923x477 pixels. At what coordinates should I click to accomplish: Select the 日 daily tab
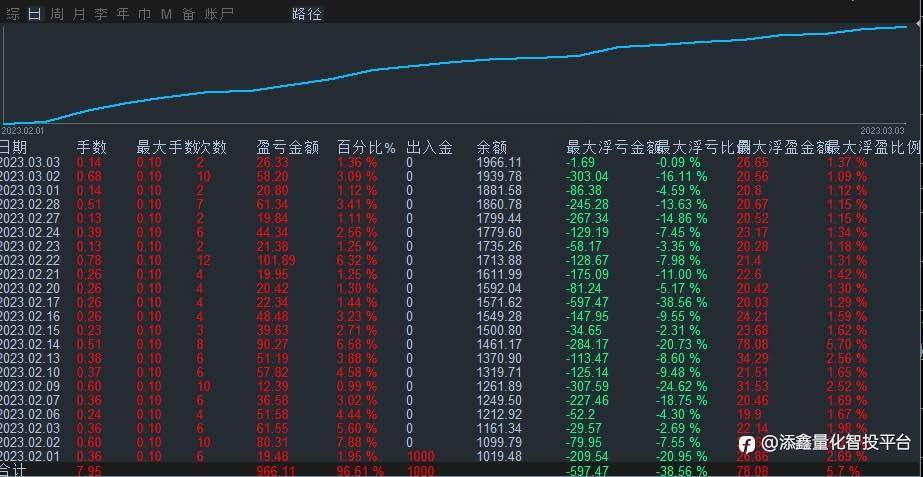pyautogui.click(x=35, y=14)
